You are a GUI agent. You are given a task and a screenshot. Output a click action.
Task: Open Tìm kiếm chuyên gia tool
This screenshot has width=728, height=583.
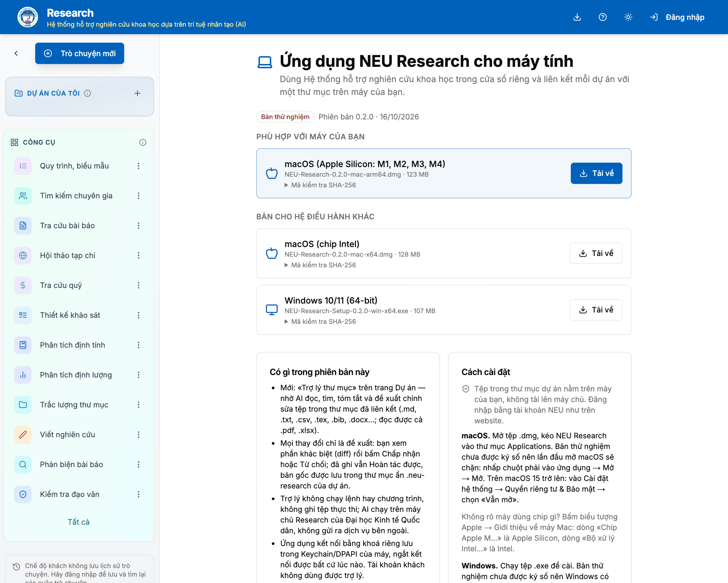pos(76,196)
